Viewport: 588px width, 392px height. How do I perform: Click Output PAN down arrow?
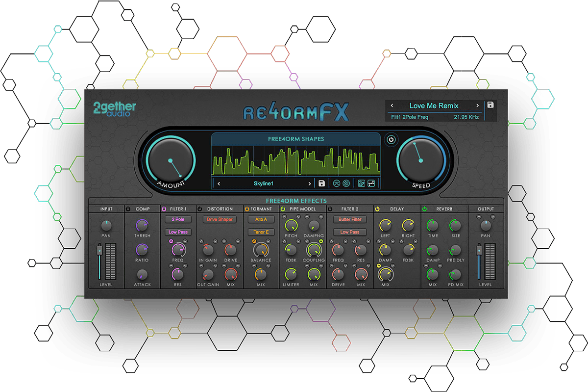493,217
